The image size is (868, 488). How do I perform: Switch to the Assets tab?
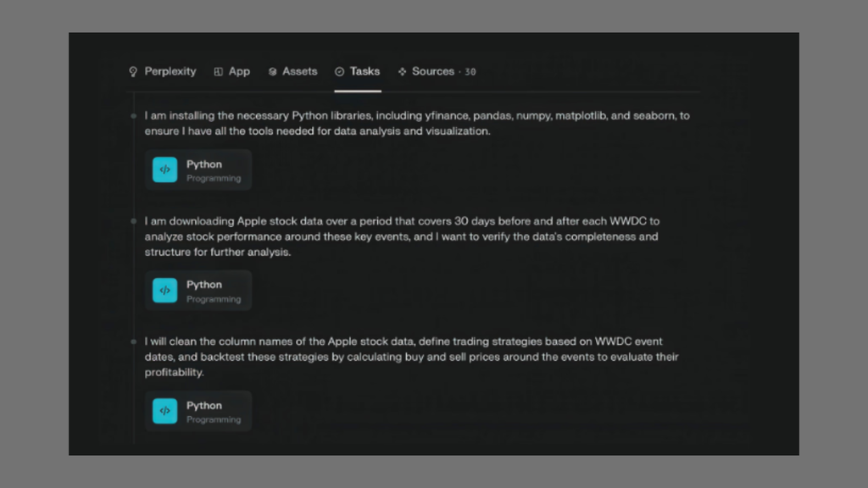(x=292, y=71)
